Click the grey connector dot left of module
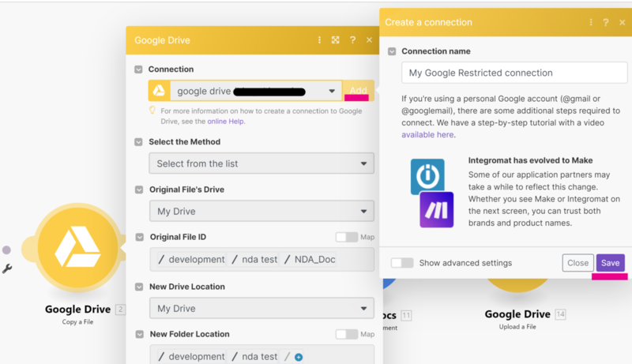 click(x=6, y=250)
